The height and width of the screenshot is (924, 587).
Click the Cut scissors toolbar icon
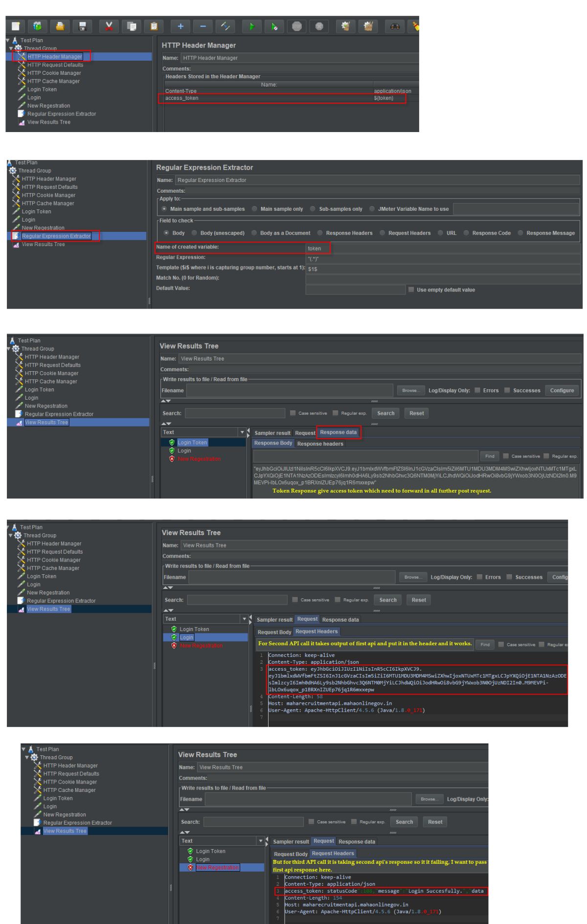pos(109,26)
